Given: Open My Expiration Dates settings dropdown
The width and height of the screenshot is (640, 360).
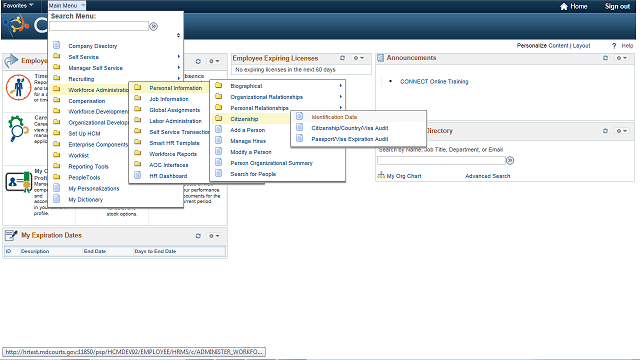Looking at the screenshot, I should pos(214,236).
